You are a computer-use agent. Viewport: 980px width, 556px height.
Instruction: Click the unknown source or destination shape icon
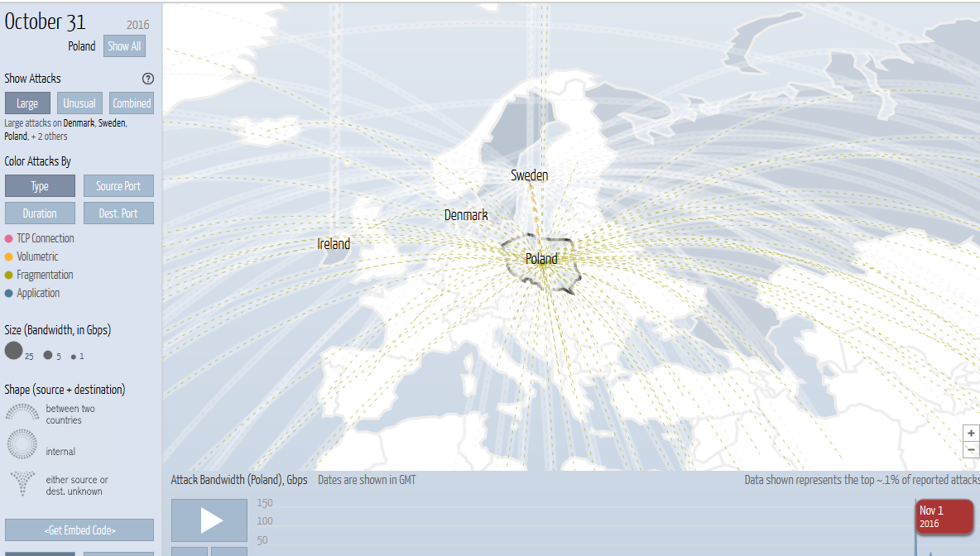[x=22, y=483]
